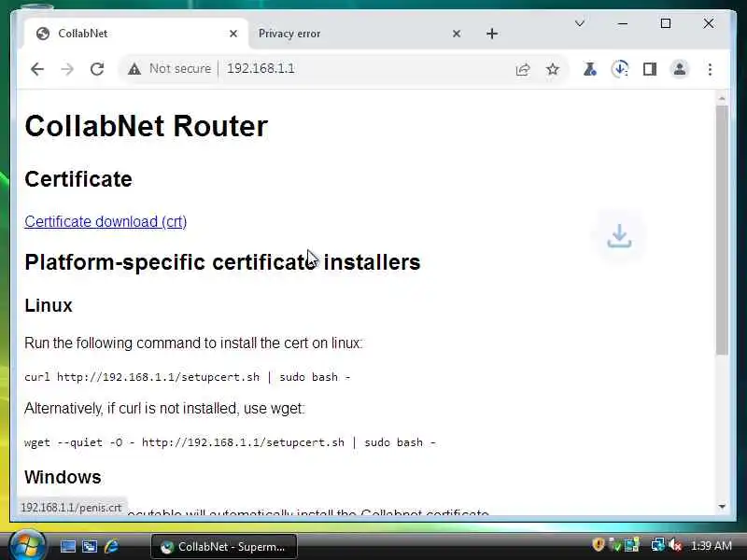Viewport: 747px width, 560px height.
Task: Open the Certificate download (crt) link
Action: [x=106, y=221]
